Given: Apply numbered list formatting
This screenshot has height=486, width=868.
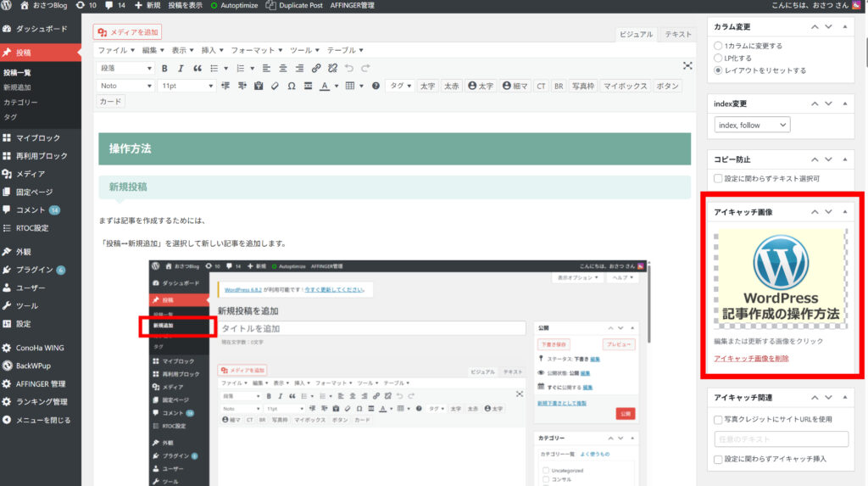Looking at the screenshot, I should (x=240, y=68).
